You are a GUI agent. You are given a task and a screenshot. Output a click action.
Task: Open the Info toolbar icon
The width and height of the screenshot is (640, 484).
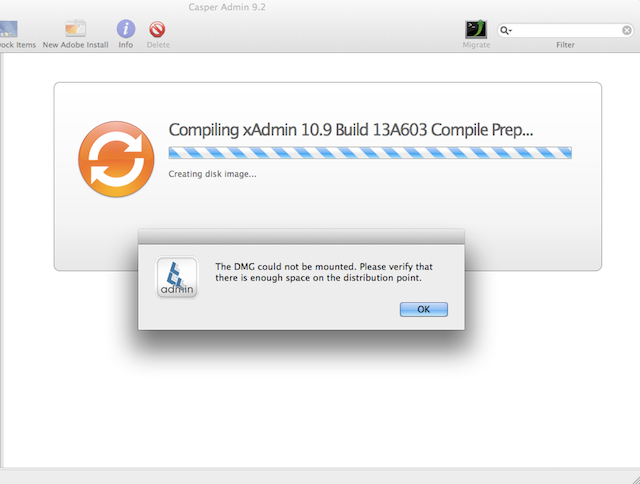126,29
